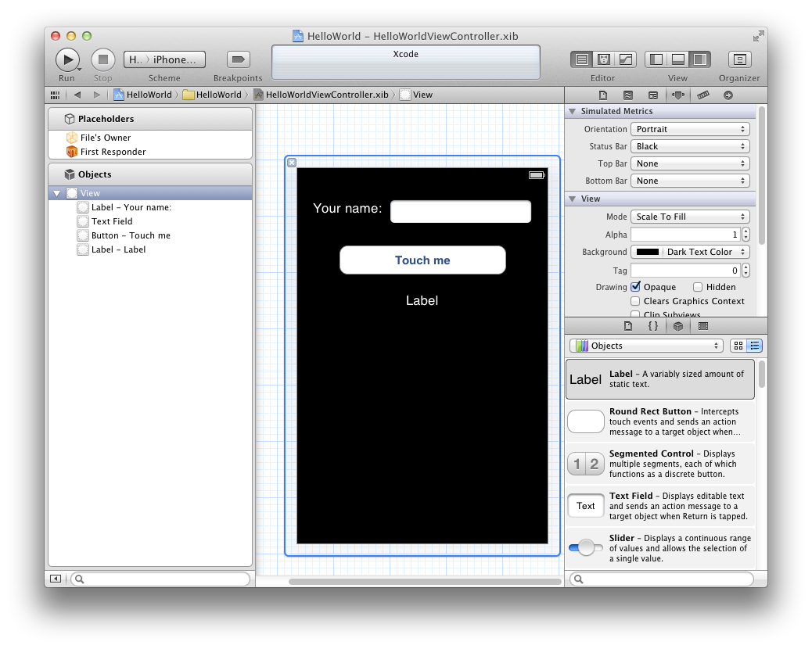Open the Connections inspector arrow icon

pyautogui.click(x=728, y=95)
